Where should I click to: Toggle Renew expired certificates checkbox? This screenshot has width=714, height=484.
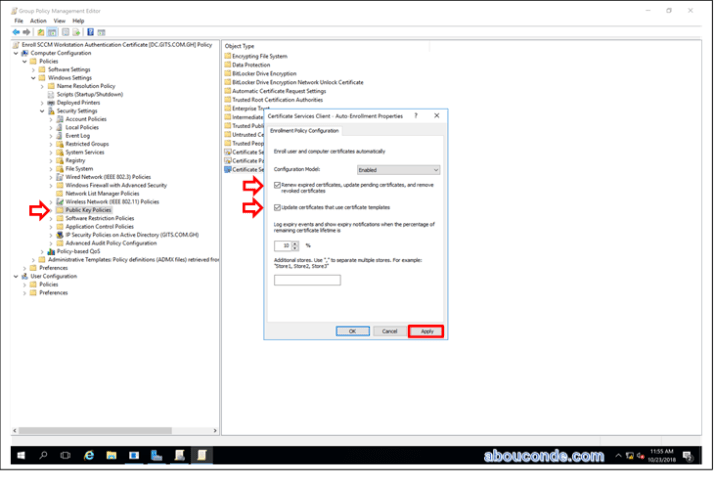tap(277, 185)
